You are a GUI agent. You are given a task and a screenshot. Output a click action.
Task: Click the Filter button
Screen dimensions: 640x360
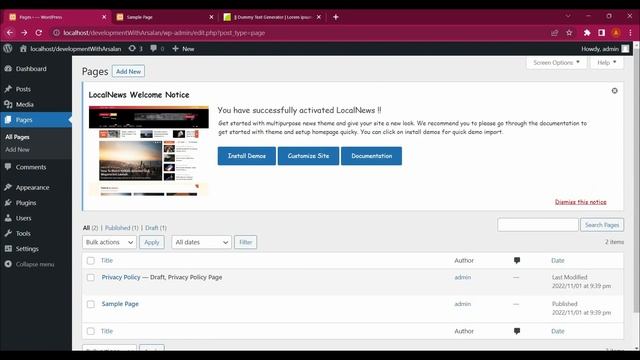[245, 242]
